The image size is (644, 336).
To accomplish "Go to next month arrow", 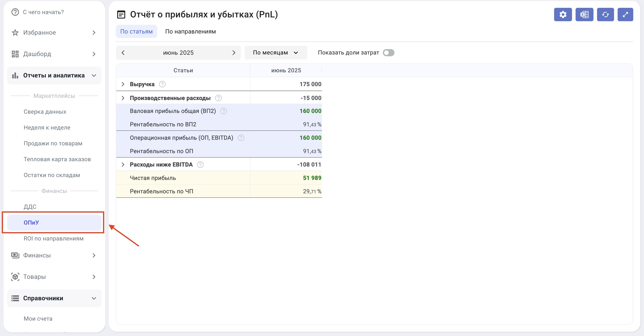I will 234,53.
